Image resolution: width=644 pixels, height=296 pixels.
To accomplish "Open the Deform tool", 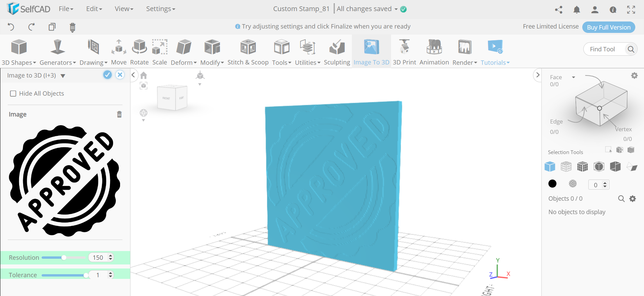I will [183, 52].
